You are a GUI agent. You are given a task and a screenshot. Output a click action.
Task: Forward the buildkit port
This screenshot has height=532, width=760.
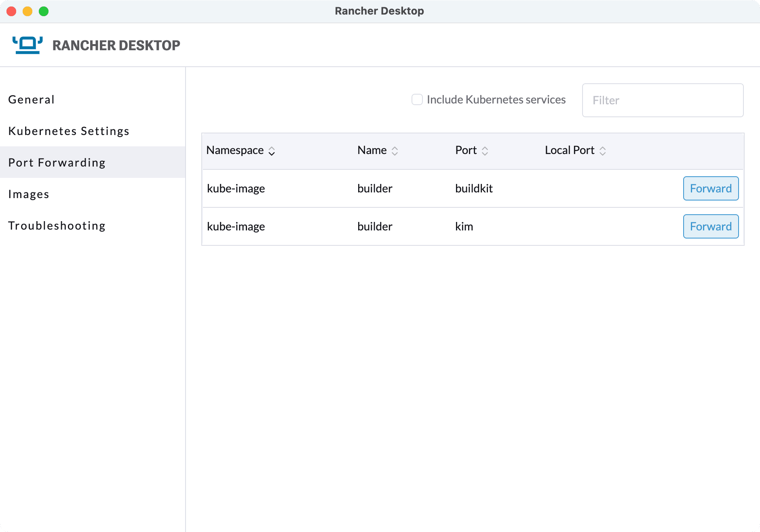pos(711,188)
